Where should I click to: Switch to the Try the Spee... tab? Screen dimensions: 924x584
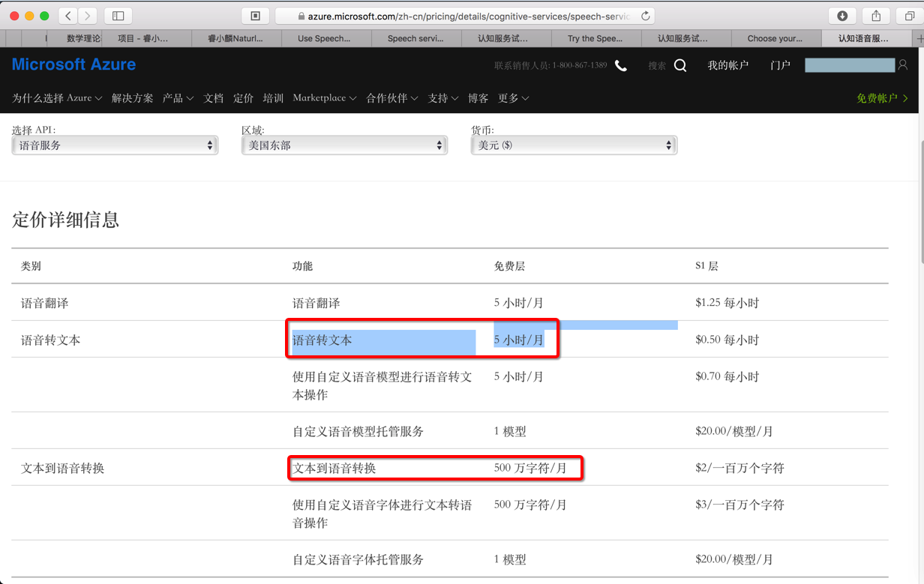596,38
